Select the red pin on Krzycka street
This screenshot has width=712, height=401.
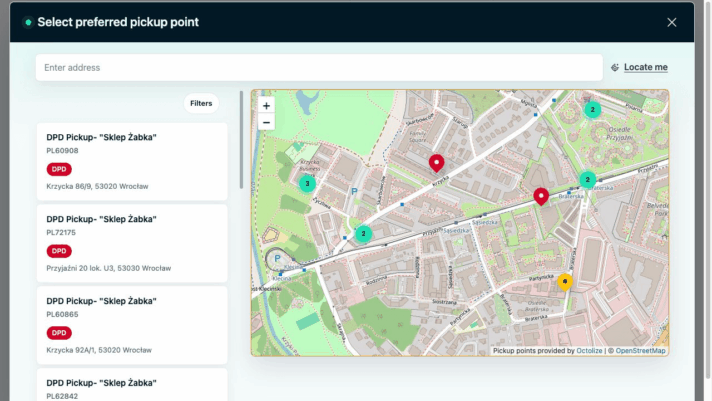coord(436,163)
